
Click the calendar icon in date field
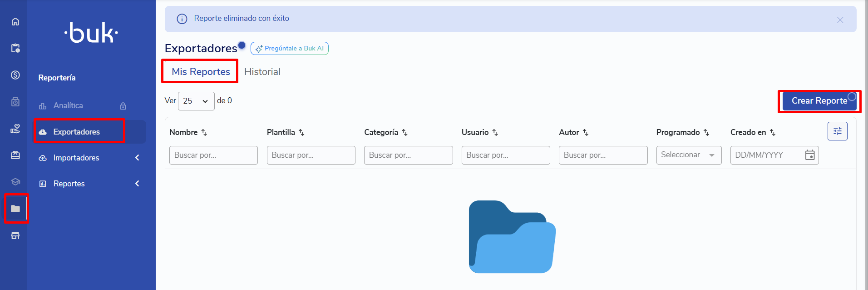click(x=809, y=155)
